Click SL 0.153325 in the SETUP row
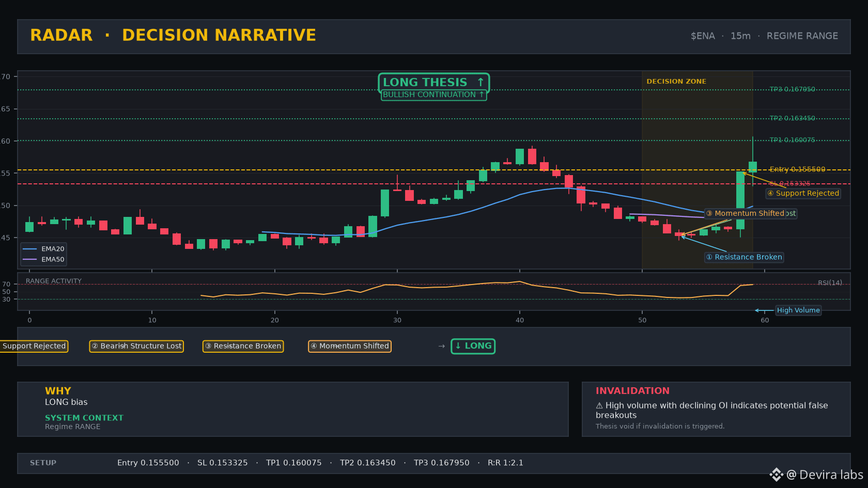This screenshot has height=488, width=868. [223, 463]
